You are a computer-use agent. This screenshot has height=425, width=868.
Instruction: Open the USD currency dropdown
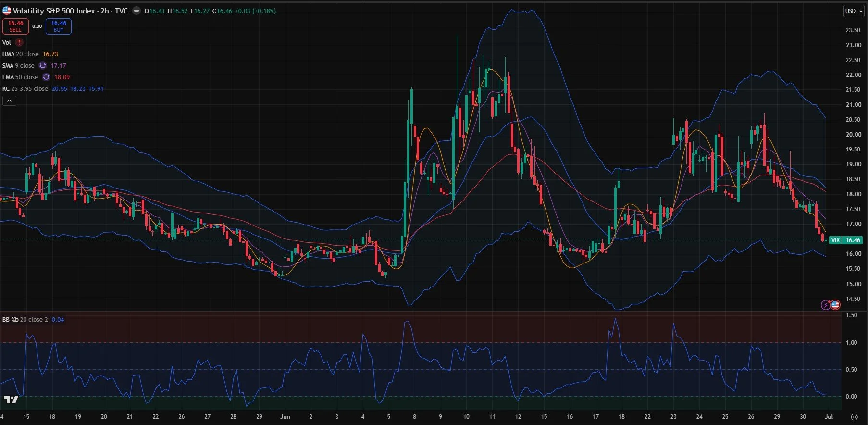point(854,11)
